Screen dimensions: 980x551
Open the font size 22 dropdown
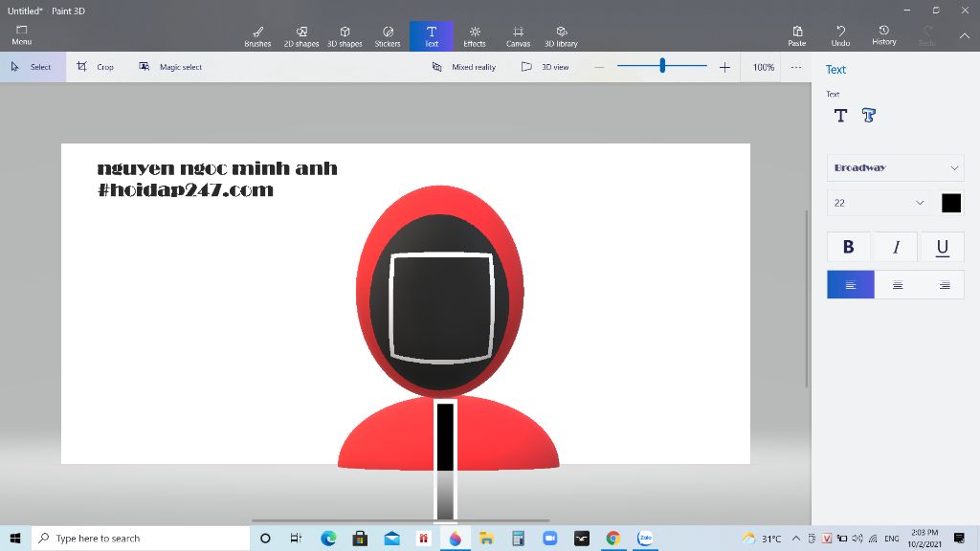[879, 203]
